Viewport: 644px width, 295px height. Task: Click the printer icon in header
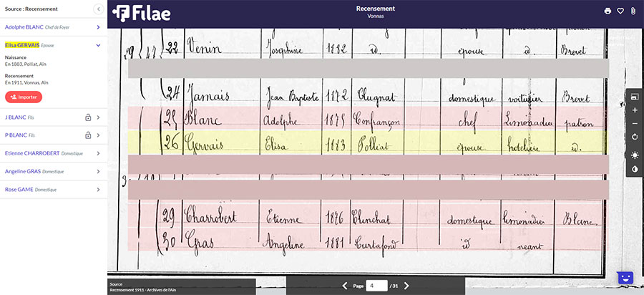608,11
